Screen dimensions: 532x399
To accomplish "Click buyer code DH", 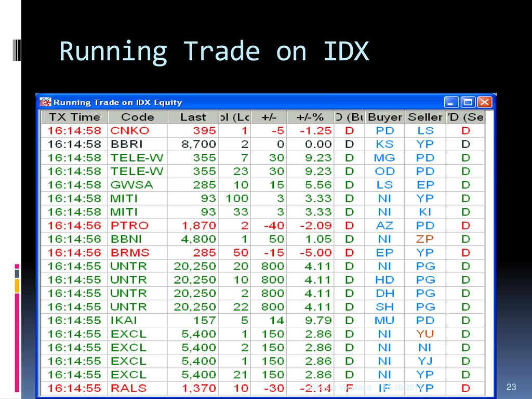I will click(385, 294).
